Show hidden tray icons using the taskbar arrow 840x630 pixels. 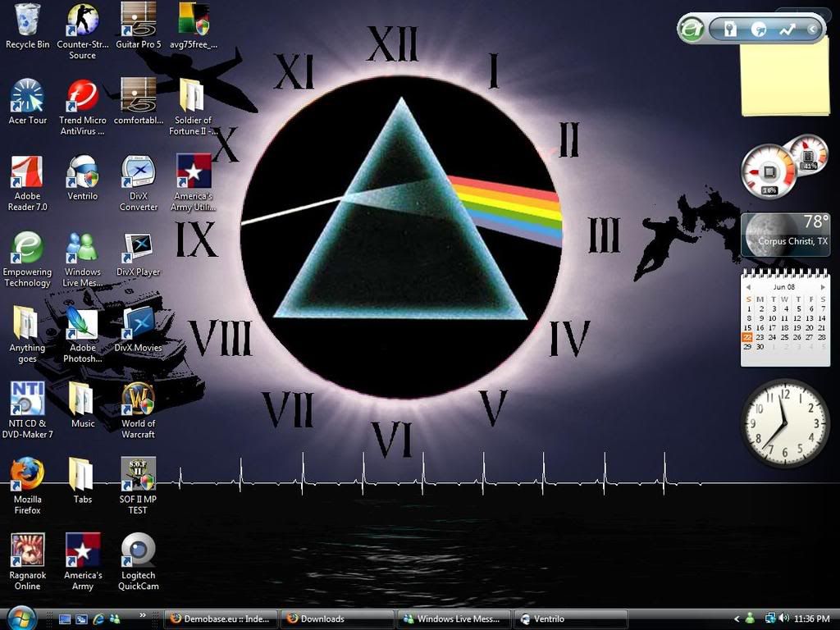737,619
